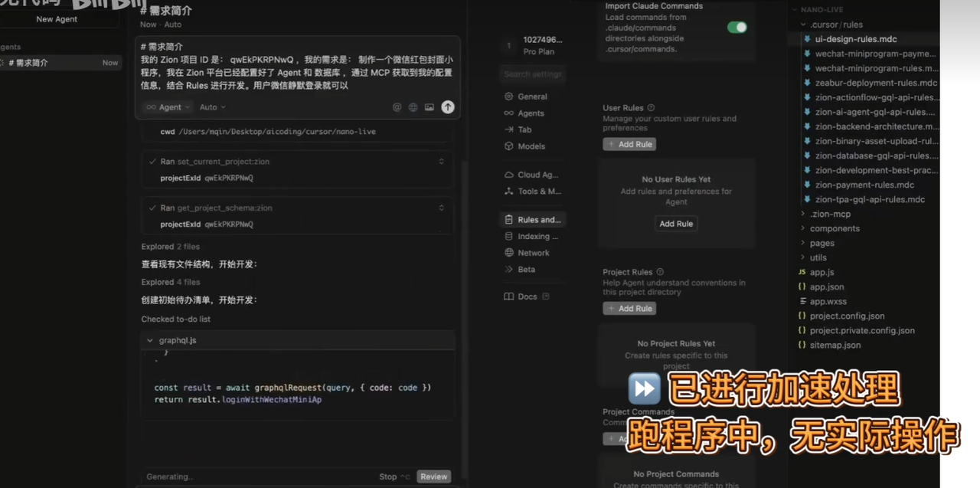
Task: Open Agents settings section
Action: tap(532, 113)
